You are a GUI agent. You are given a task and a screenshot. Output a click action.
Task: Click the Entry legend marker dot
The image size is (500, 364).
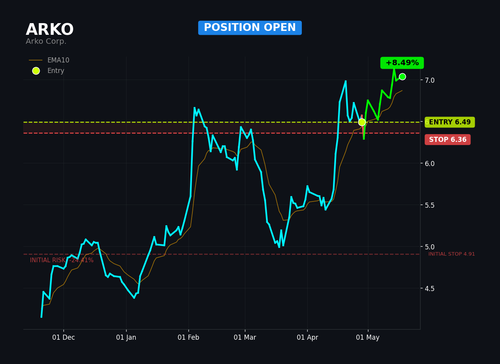click(36, 71)
